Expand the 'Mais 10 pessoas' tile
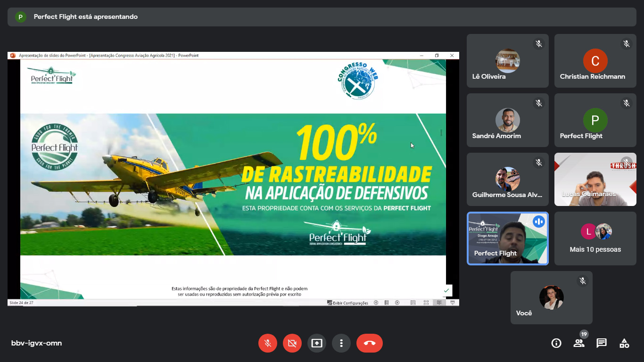Image resolution: width=644 pixels, height=362 pixels. click(595, 239)
